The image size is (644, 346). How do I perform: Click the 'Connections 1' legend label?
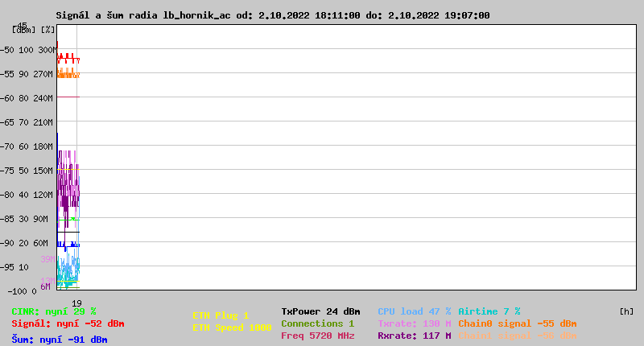coord(317,323)
